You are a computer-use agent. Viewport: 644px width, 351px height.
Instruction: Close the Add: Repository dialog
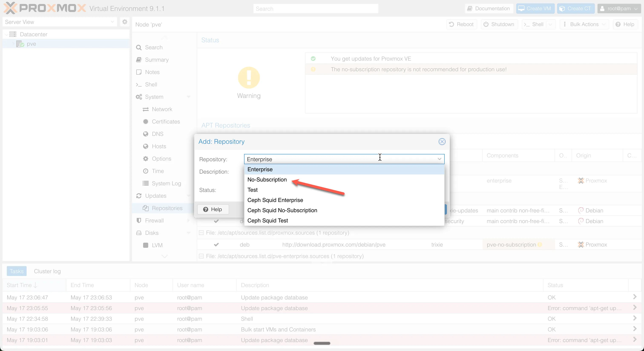coord(442,141)
